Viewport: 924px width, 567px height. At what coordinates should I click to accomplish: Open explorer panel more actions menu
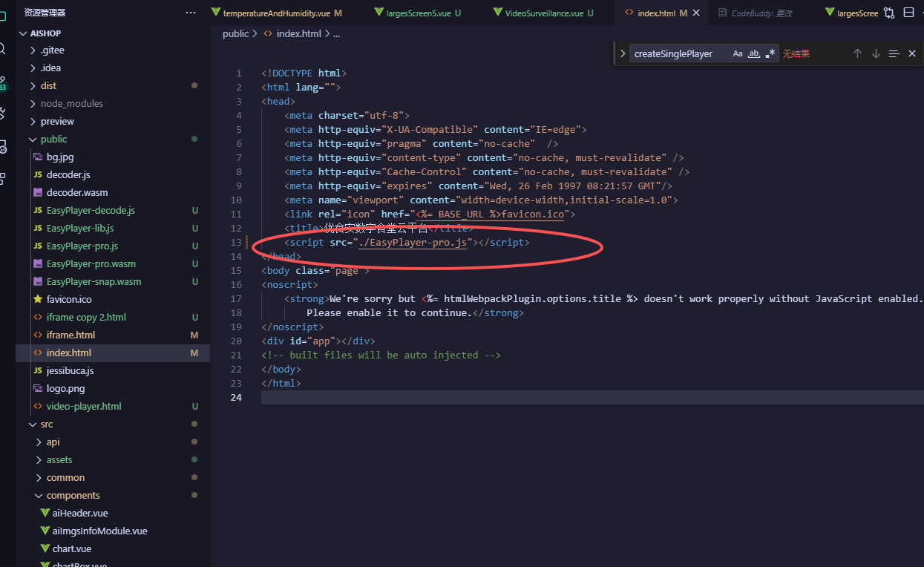tap(191, 13)
